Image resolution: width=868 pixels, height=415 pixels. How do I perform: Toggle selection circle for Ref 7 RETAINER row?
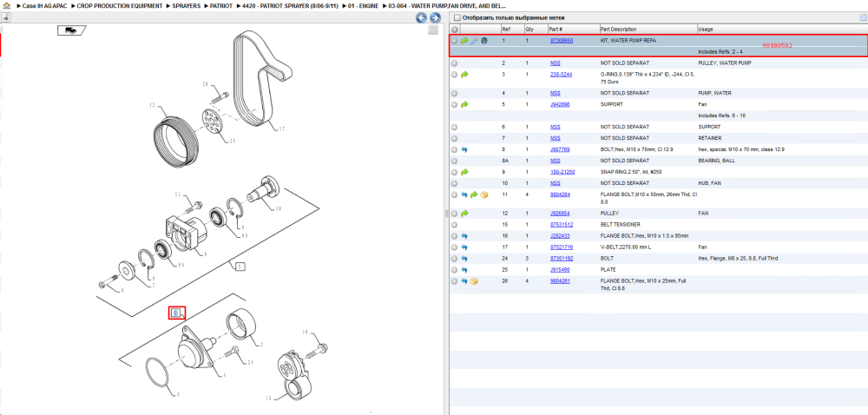455,138
